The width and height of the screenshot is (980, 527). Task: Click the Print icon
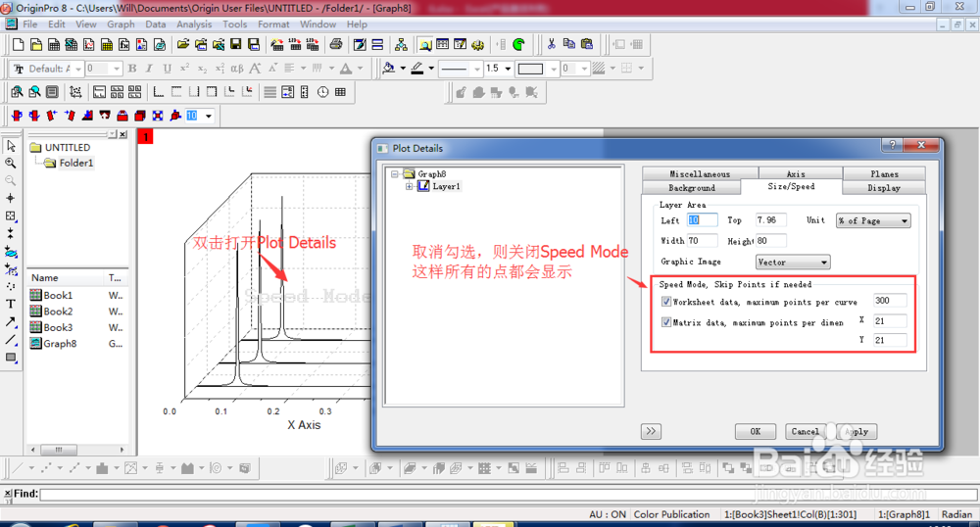[x=336, y=44]
